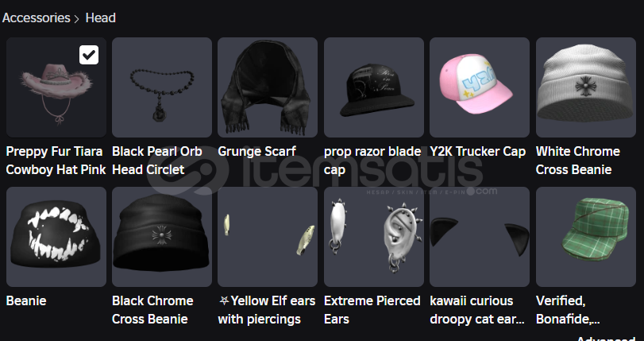Open the Y2K Trucker Cap name label
644x341 pixels.
(x=478, y=151)
